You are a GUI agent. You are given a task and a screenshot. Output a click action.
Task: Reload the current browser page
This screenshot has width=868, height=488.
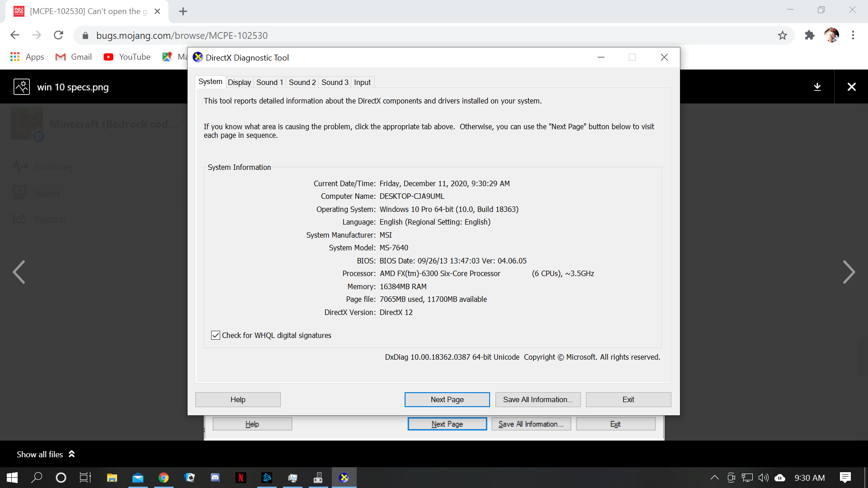[x=58, y=35]
